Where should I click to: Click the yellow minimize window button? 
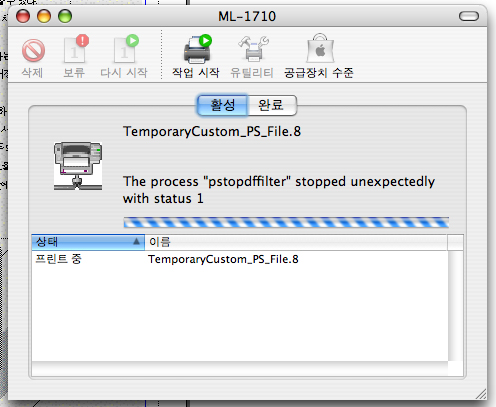pos(44,16)
